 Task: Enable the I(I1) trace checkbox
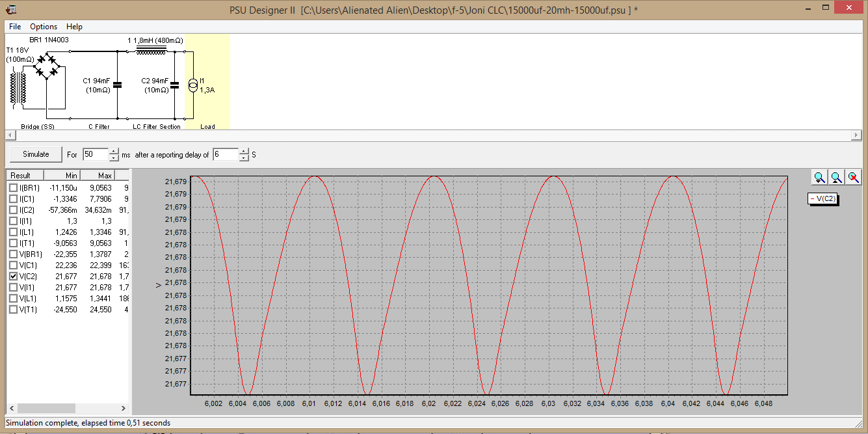13,221
